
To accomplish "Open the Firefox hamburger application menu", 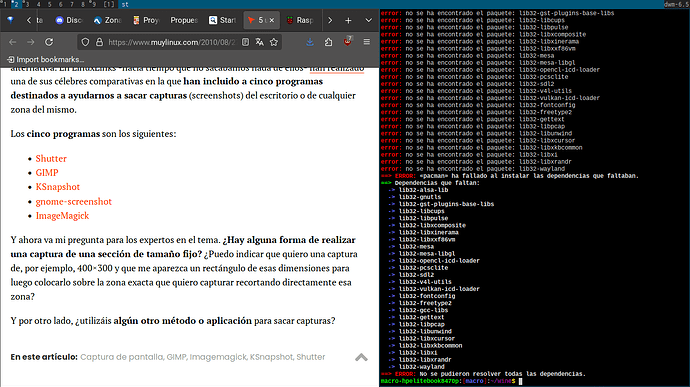I will tap(367, 42).
